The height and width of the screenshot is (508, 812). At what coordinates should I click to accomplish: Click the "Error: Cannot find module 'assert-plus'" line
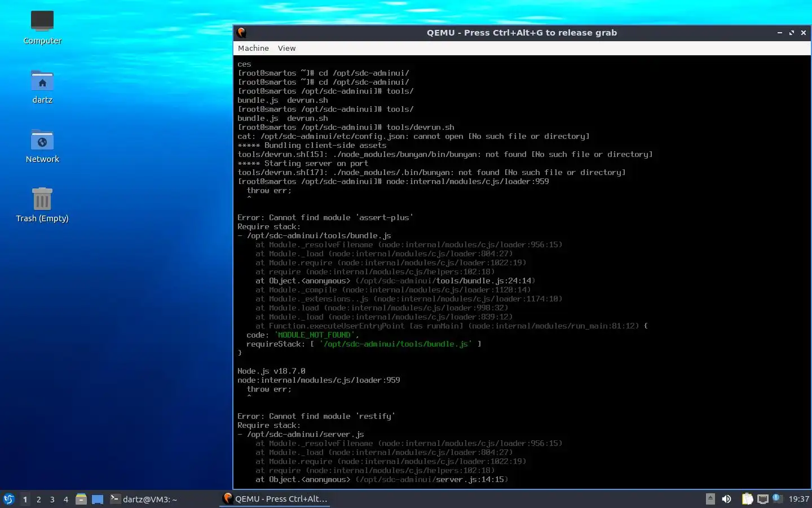(x=325, y=217)
